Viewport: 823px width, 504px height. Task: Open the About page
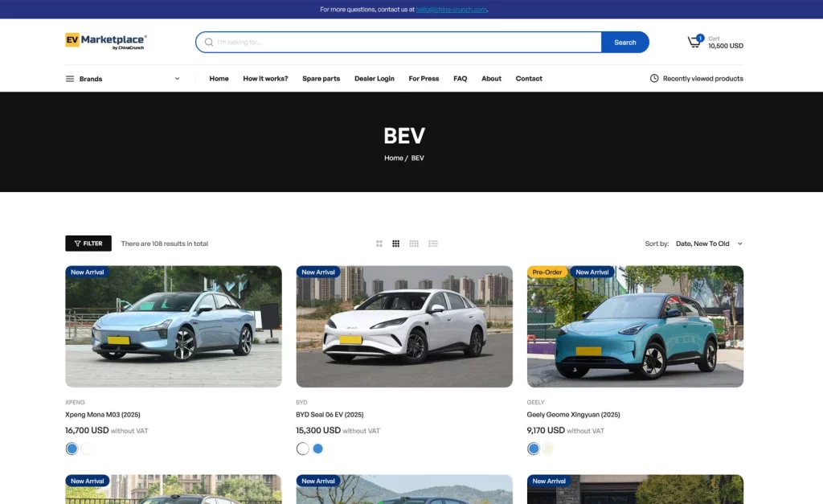point(491,78)
